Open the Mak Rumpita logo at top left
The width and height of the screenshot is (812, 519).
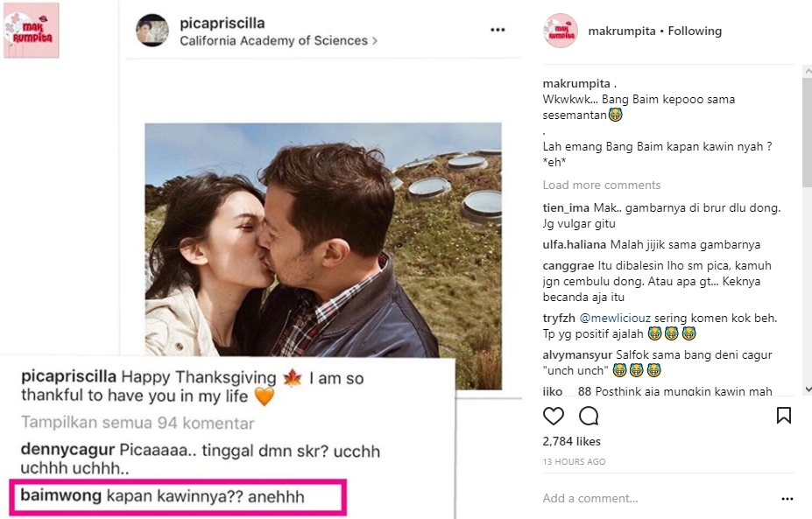[32, 31]
